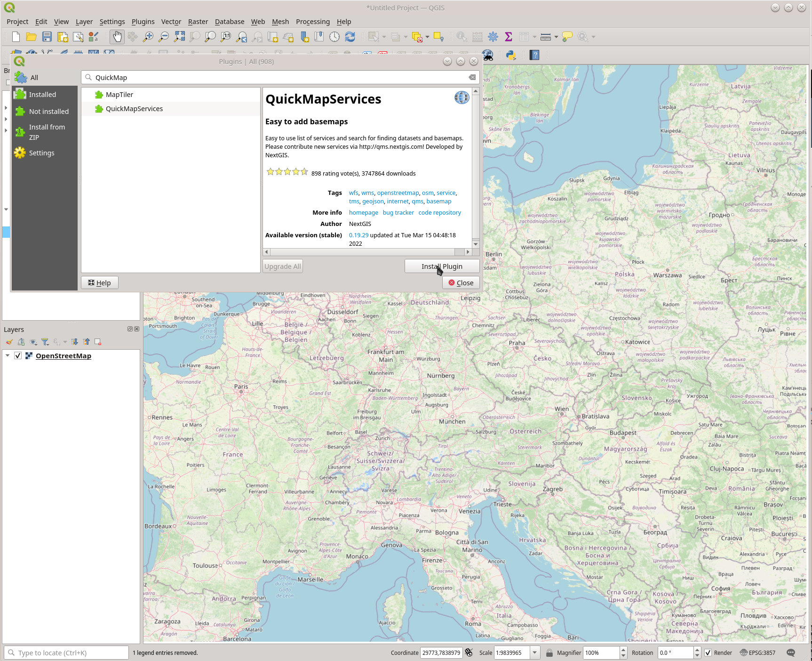Open the Plugins menu
This screenshot has width=812, height=661.
(143, 22)
